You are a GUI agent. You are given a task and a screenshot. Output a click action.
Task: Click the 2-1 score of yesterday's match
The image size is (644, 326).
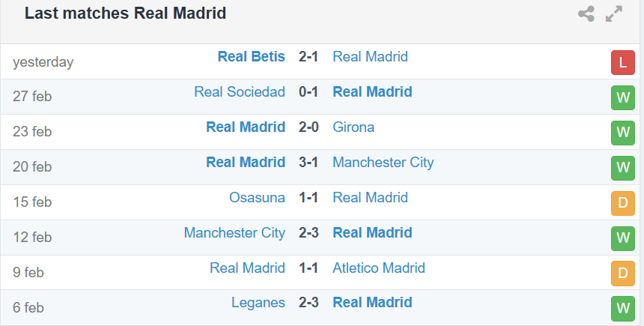pos(309,57)
